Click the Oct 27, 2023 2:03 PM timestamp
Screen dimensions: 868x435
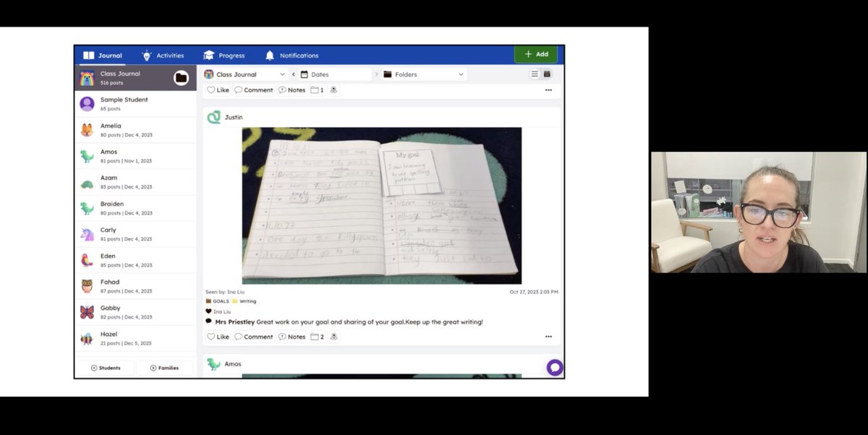[x=534, y=292]
